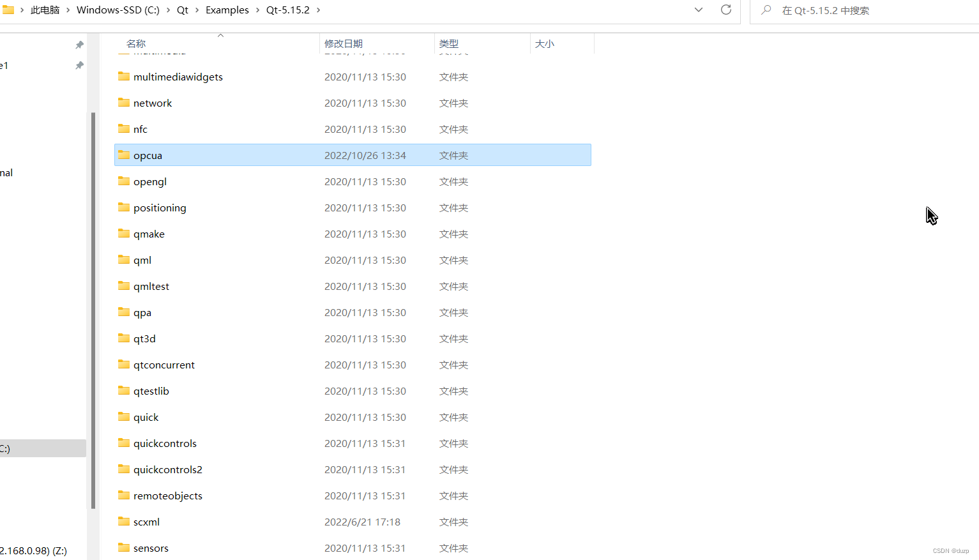Click the multimediawidgets folder icon
Screen dimensions: 979x560
click(x=124, y=77)
